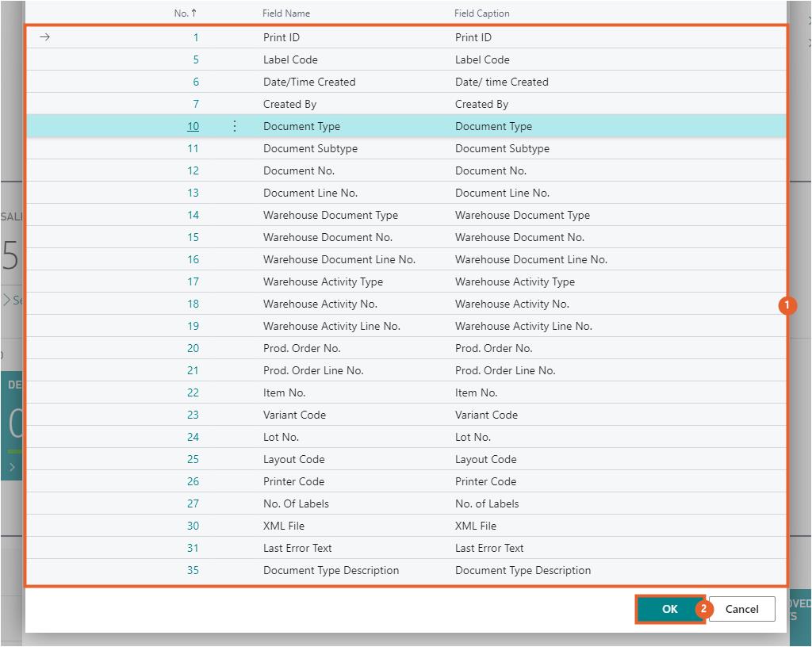Click the Field Name column header

[x=286, y=13]
